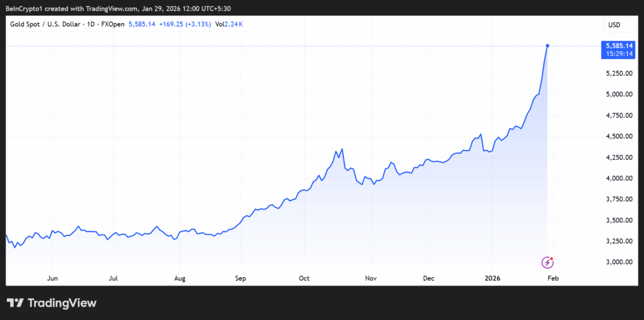Select the 1D timeframe in the legend
This screenshot has width=644, height=320.
(x=91, y=24)
